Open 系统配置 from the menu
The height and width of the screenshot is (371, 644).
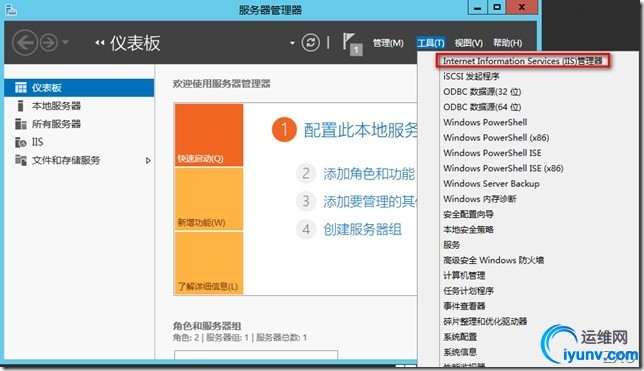[460, 337]
